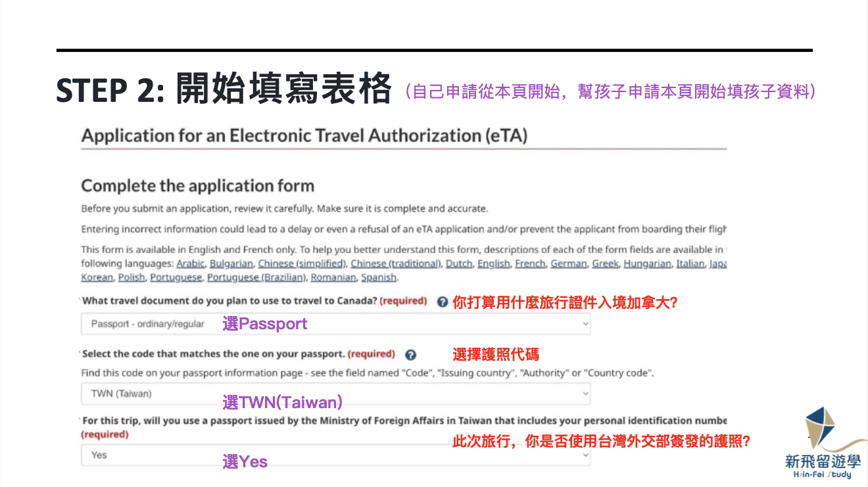The width and height of the screenshot is (868, 487).
Task: Open help icon beside travel document question
Action: [x=443, y=302]
